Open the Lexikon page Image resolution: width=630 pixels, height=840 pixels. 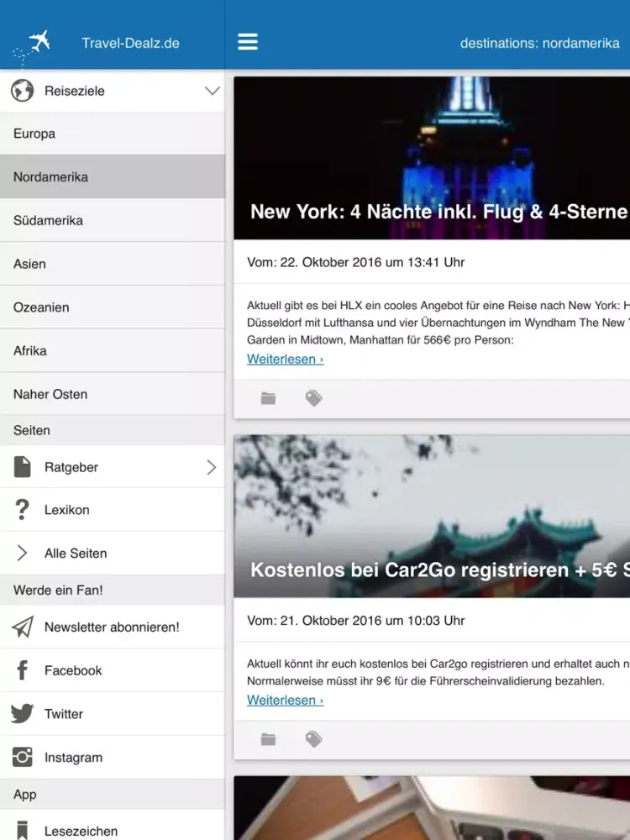(113, 510)
